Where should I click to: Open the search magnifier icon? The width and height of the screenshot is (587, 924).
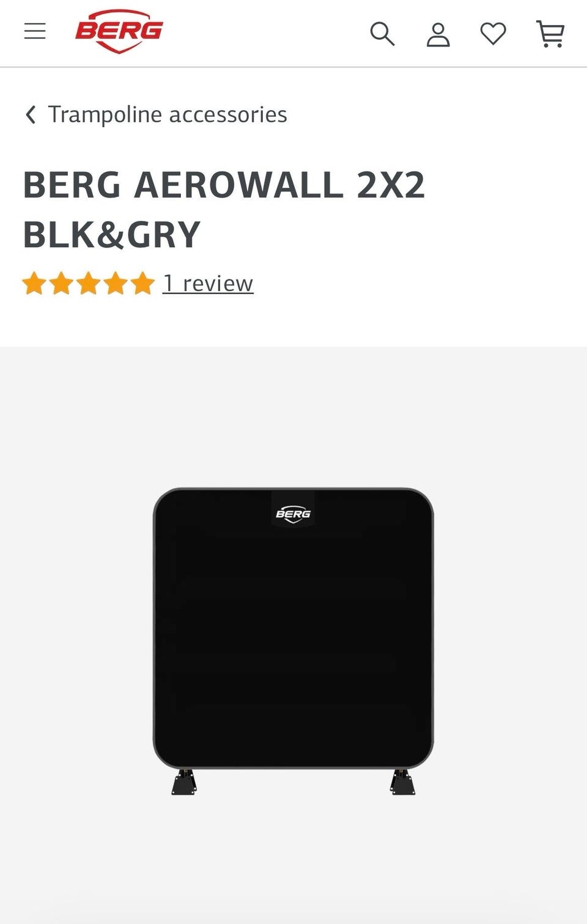coord(382,34)
